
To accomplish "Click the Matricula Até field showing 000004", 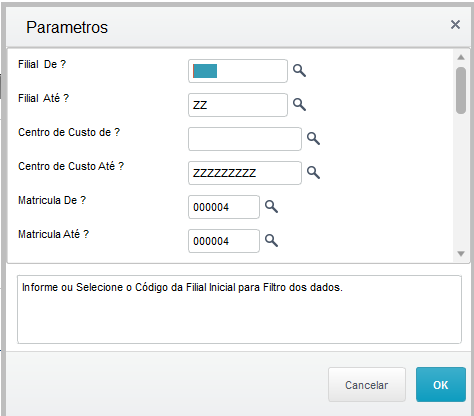I will pyautogui.click(x=224, y=241).
